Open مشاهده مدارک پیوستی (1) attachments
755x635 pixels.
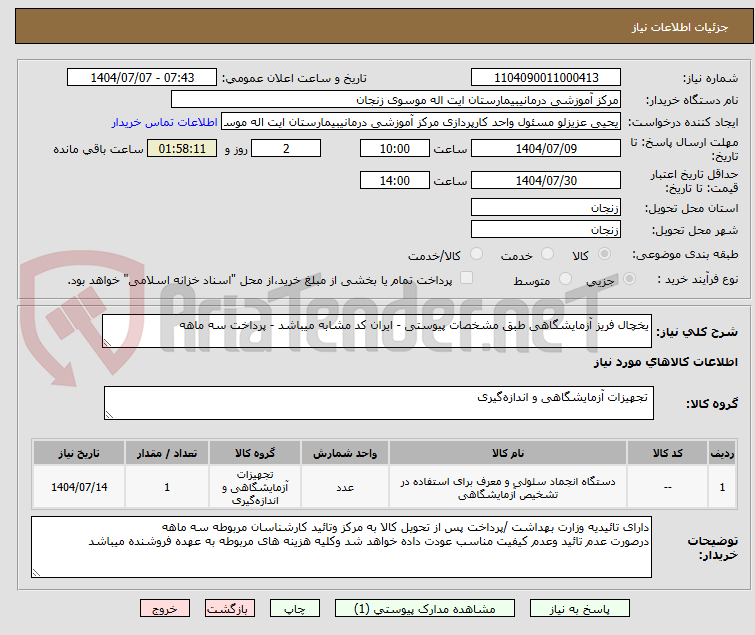[425, 609]
